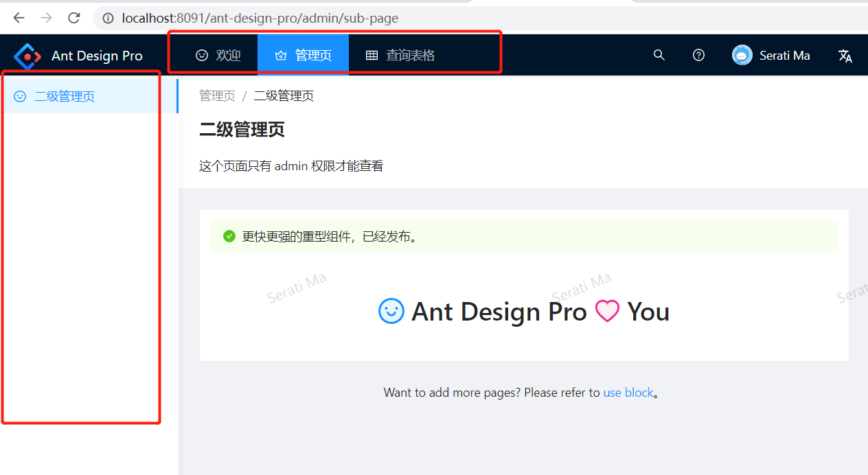Click 管理页 in the breadcrumb
Image resolution: width=868 pixels, height=475 pixels.
click(x=217, y=95)
